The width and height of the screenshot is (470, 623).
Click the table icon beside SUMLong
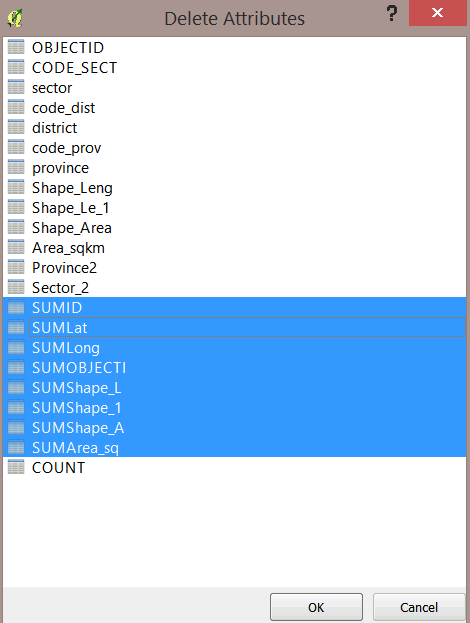(x=16, y=347)
